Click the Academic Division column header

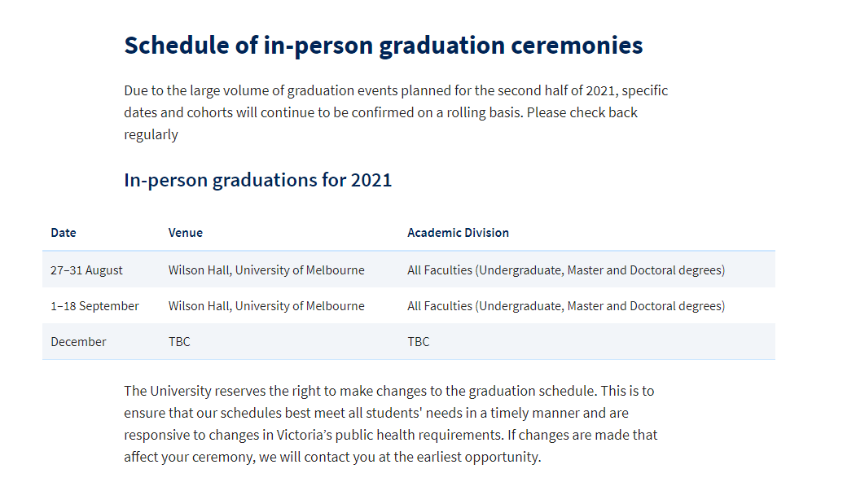point(458,233)
